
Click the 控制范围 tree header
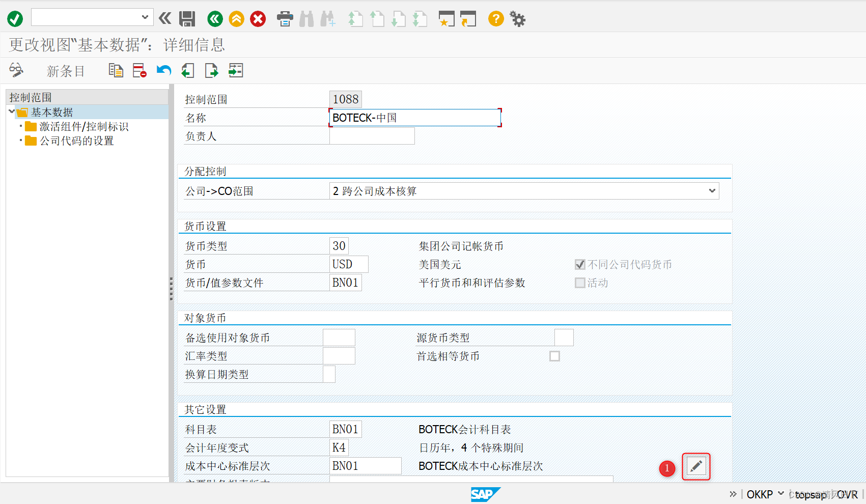click(x=87, y=97)
